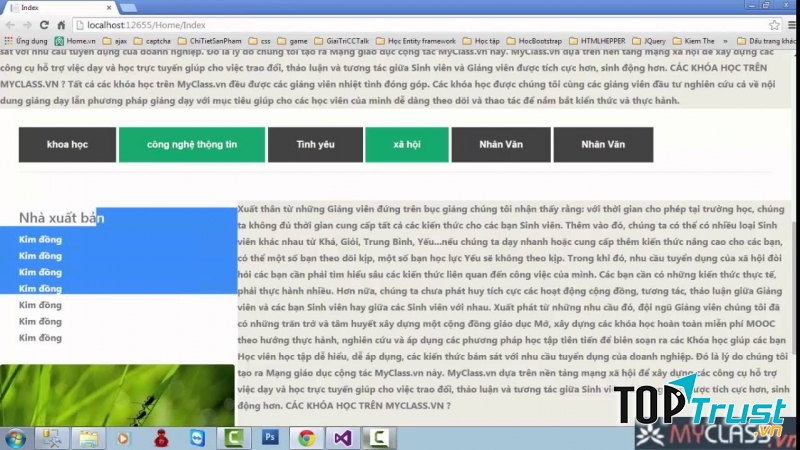The image size is (800, 450).
Task: Open the seventh Kim đồng link
Action: 40,338
